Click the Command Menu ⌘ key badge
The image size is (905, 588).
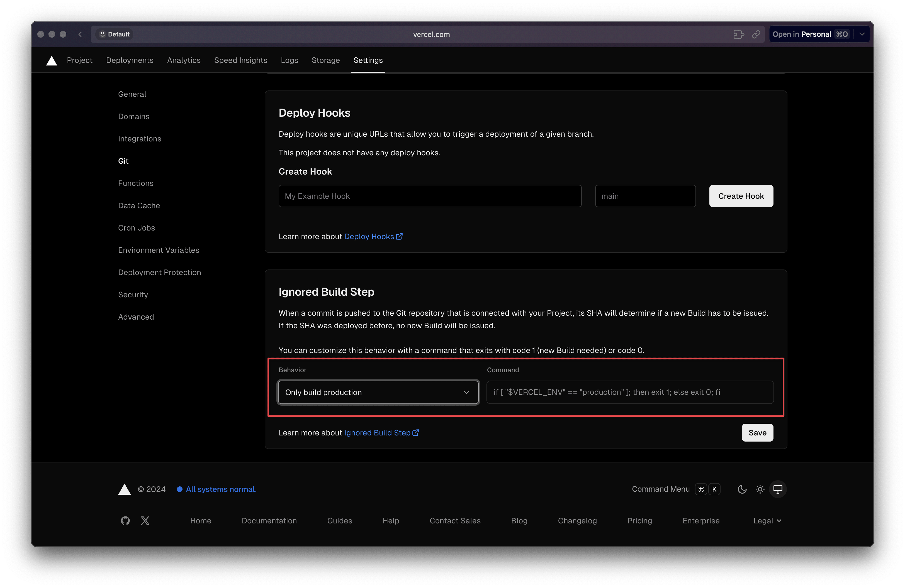(701, 489)
